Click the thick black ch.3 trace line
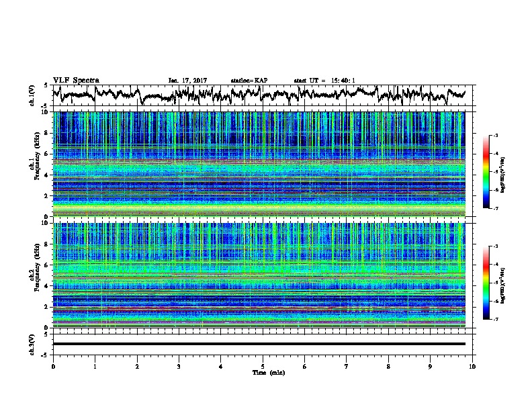The image size is (532, 411). 259,344
